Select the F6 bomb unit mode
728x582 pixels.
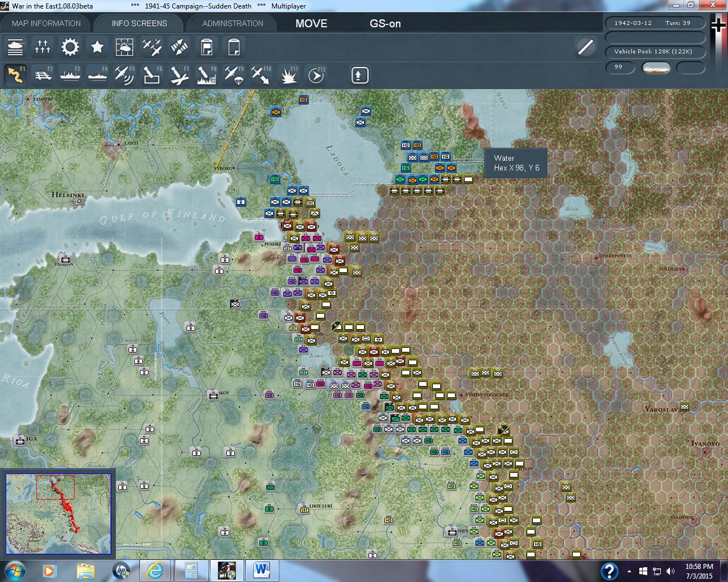click(152, 75)
